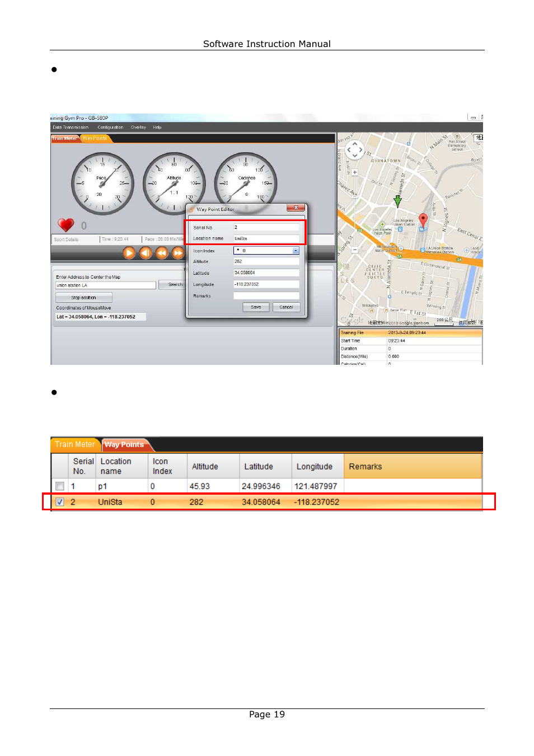Open the Help menu

(x=157, y=128)
